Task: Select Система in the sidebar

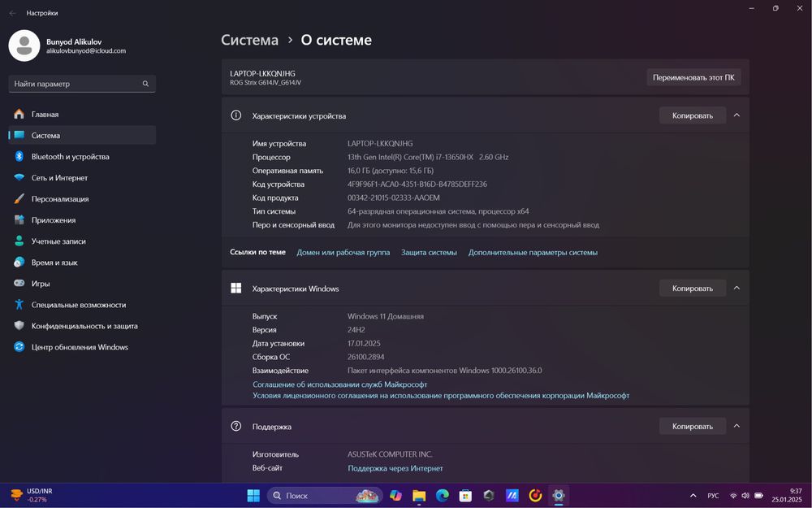Action: (82, 135)
